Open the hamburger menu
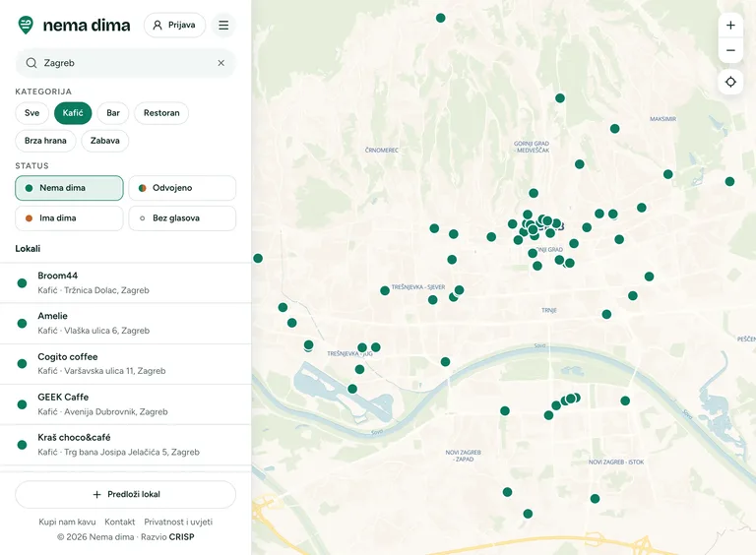This screenshot has width=756, height=555. click(x=223, y=25)
